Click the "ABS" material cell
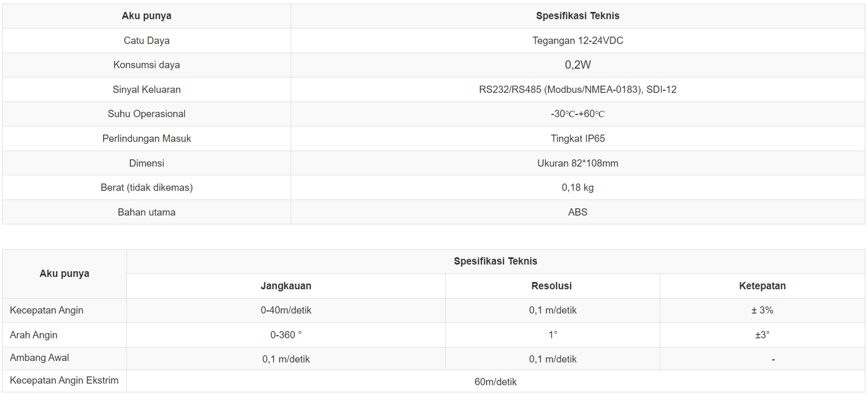Screen dimensions: 868x395 (577, 212)
